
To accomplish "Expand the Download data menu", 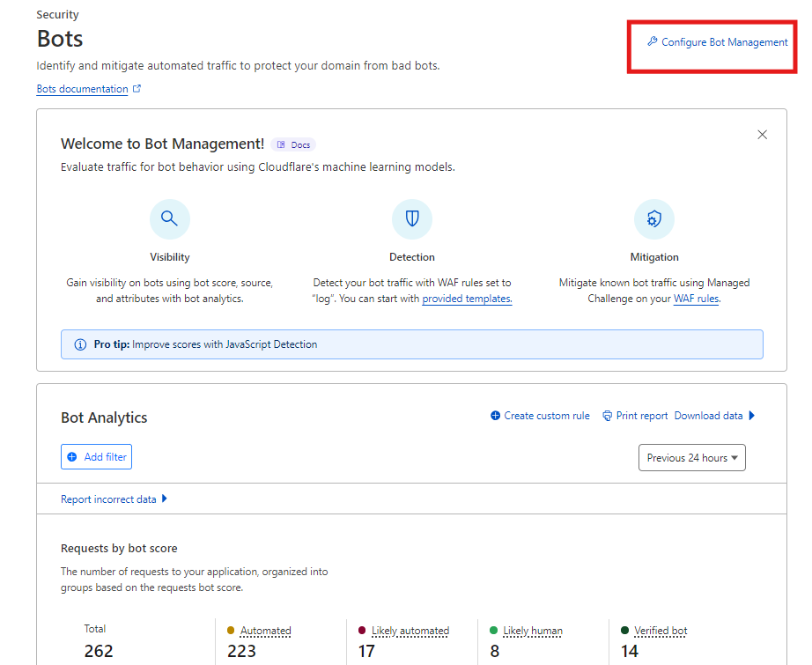I will point(714,416).
